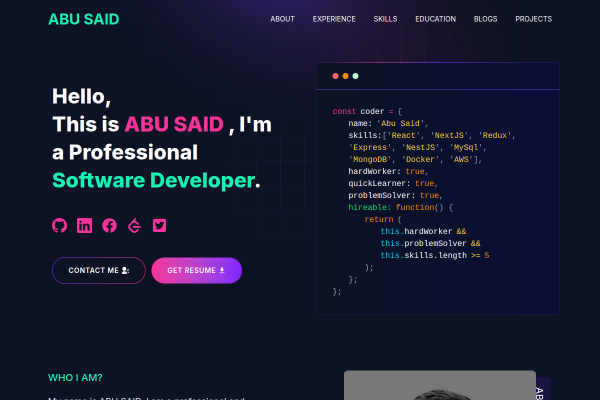
Task: Go to the EDUCATION section
Action: click(435, 19)
